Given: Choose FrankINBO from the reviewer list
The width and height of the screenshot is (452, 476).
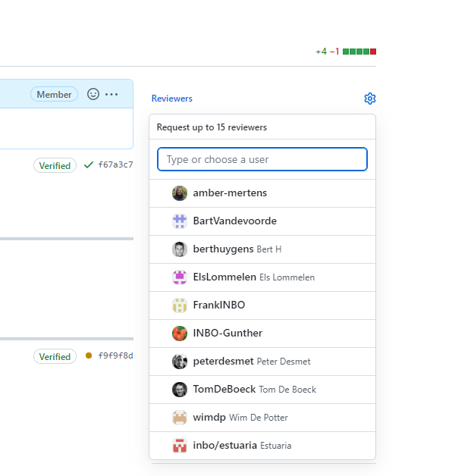Looking at the screenshot, I should click(x=262, y=305).
